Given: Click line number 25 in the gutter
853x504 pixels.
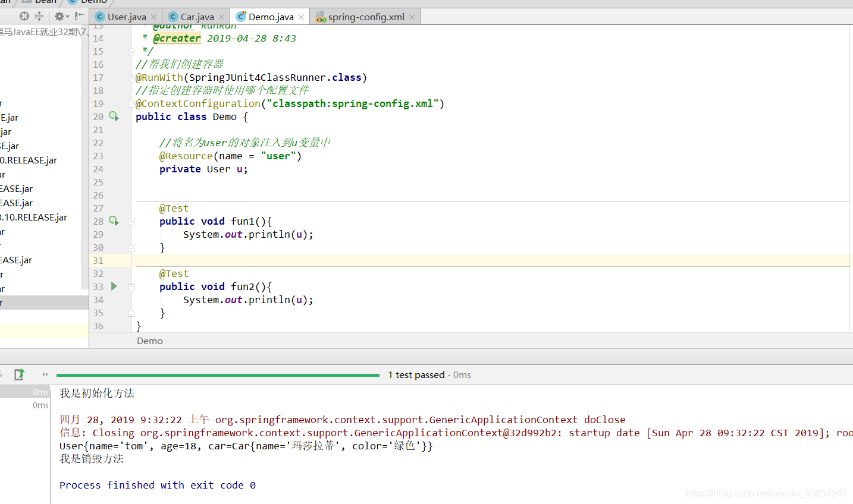Looking at the screenshot, I should pyautogui.click(x=98, y=182).
